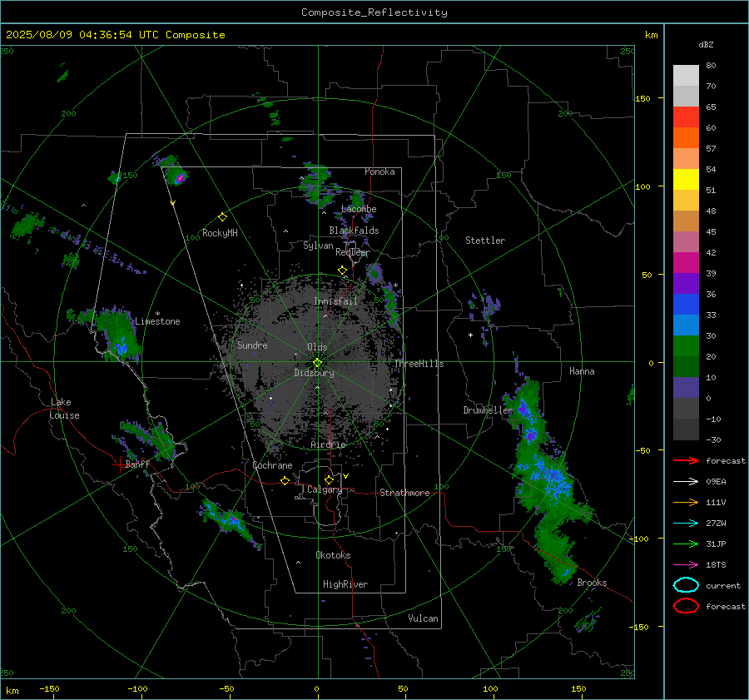Select the Airdrie label
The image size is (749, 700).
point(328,444)
